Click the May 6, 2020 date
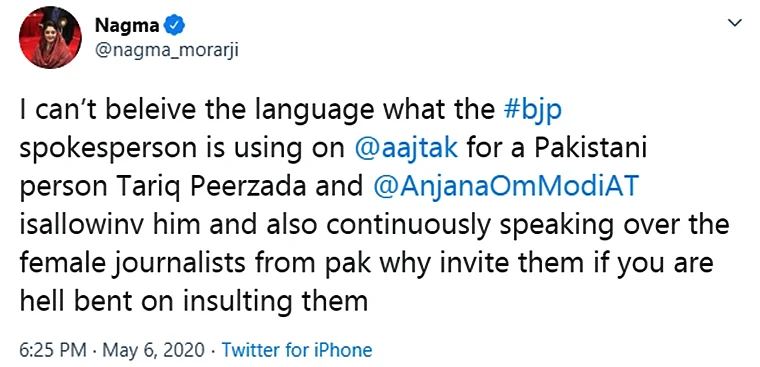Viewport: 760px width, 367px height. tap(153, 350)
